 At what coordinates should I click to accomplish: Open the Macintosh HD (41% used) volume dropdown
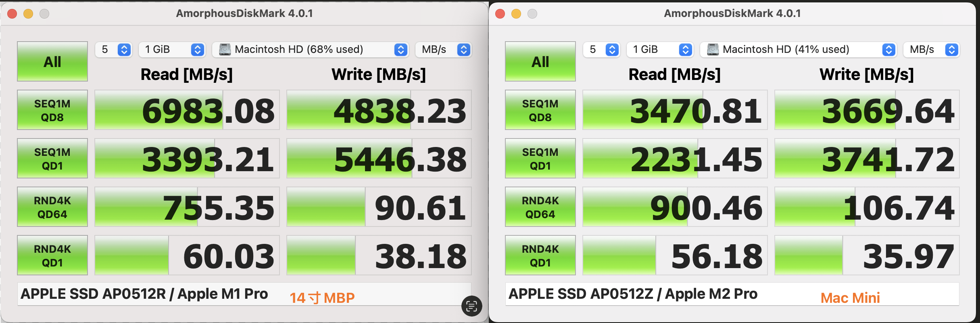coord(799,50)
